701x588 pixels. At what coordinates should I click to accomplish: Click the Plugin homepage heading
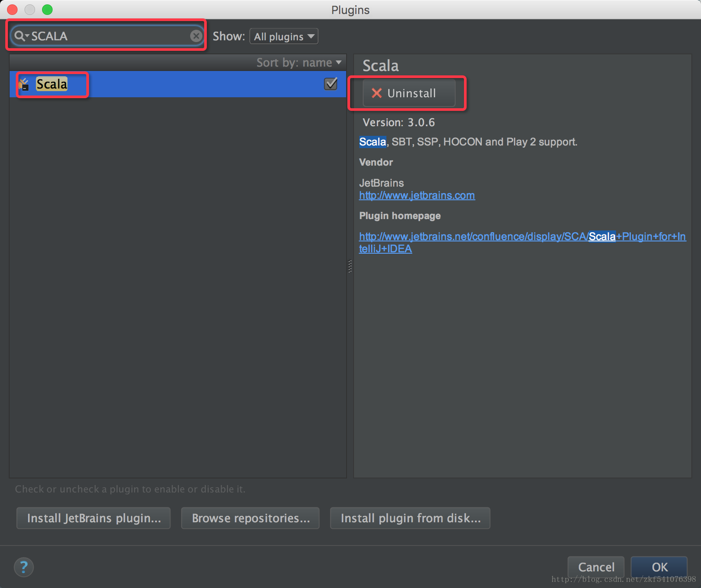point(400,216)
